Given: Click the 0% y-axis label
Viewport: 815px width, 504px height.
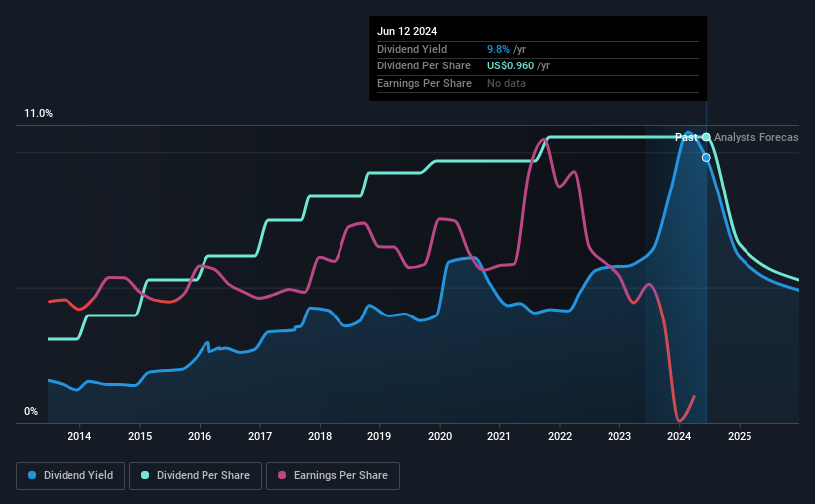Looking at the screenshot, I should click(31, 412).
